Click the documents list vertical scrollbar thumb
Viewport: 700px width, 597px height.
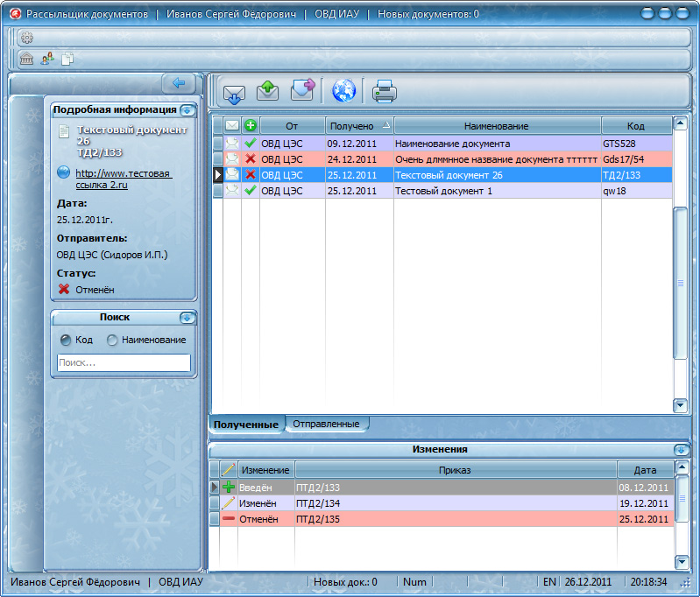point(680,283)
